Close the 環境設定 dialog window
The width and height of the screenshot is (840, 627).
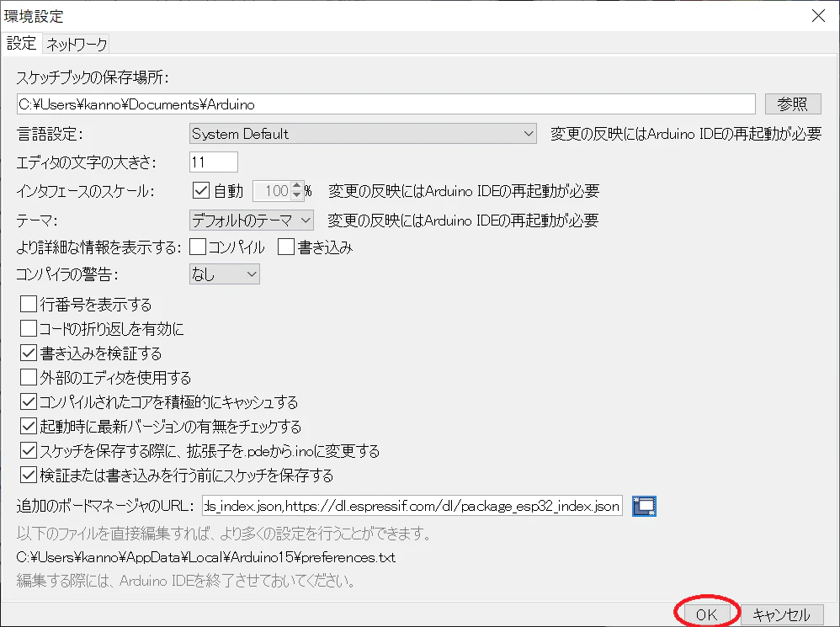pos(818,16)
